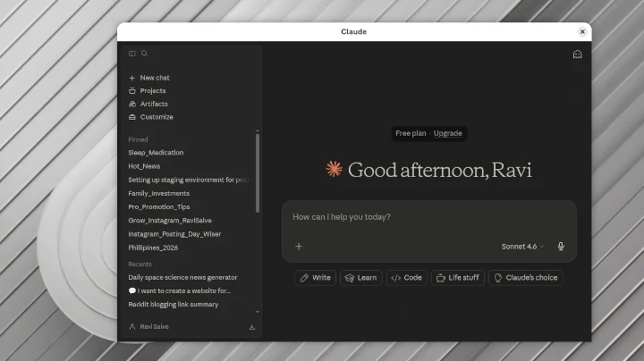Select the Write suggestion chip
This screenshot has width=644, height=361.
click(315, 278)
